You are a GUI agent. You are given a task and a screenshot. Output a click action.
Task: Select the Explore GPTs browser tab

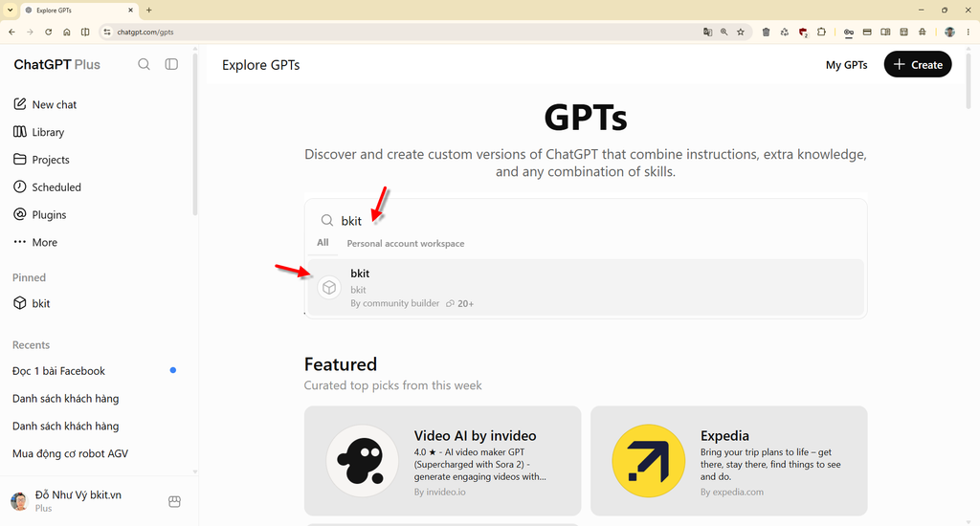tap(79, 10)
